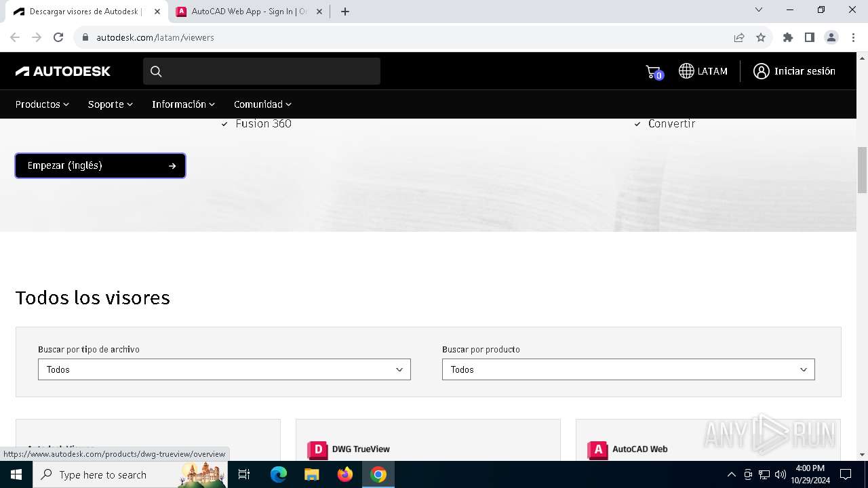The width and height of the screenshot is (868, 488).
Task: Launch Microsoft Edge from the taskbar
Action: tap(279, 474)
